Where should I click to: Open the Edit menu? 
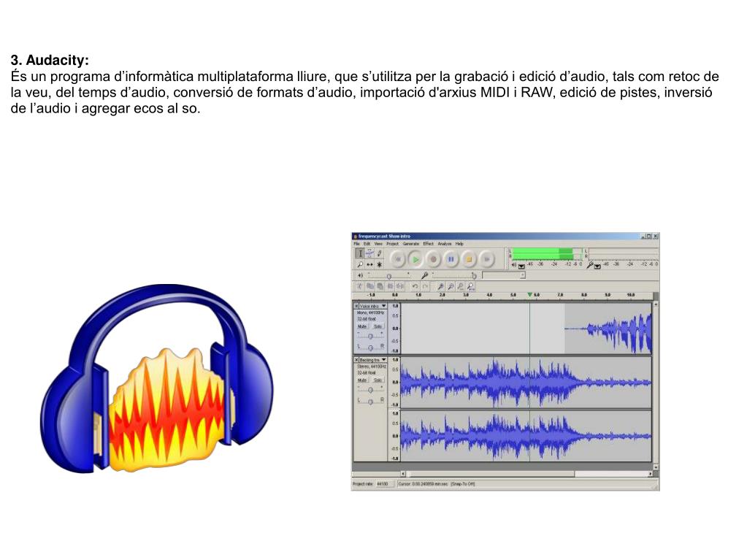[x=367, y=243]
